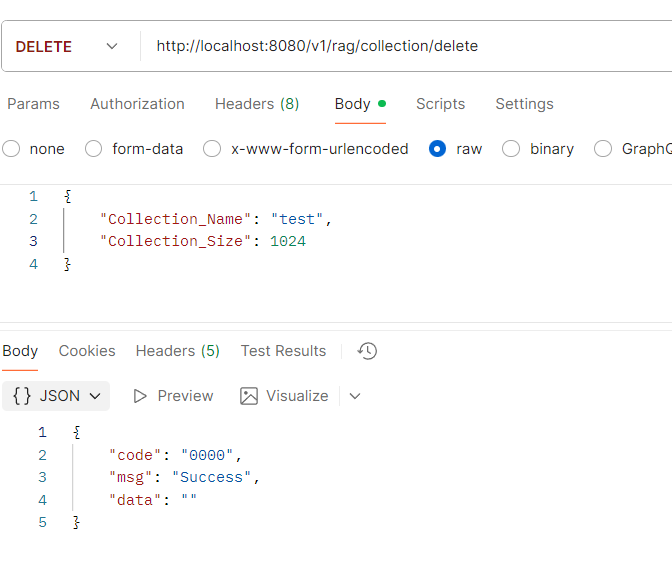Click the Visualize image icon
Screen dimensions: 672x563
[249, 396]
